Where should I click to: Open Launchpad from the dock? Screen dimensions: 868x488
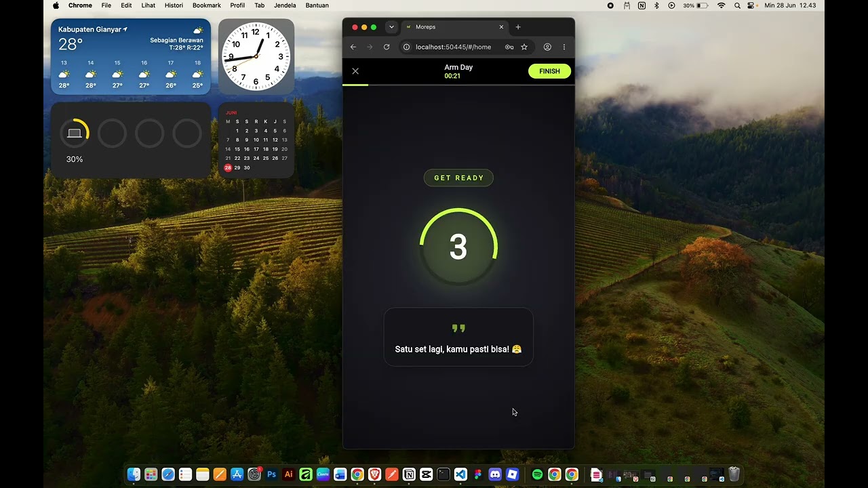pos(151,474)
